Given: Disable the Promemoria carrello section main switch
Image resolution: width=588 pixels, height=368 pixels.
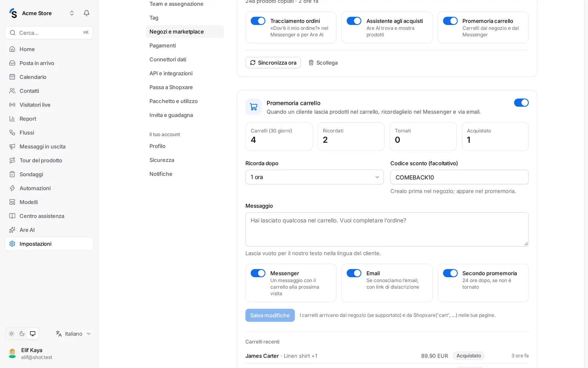Looking at the screenshot, I should (521, 103).
